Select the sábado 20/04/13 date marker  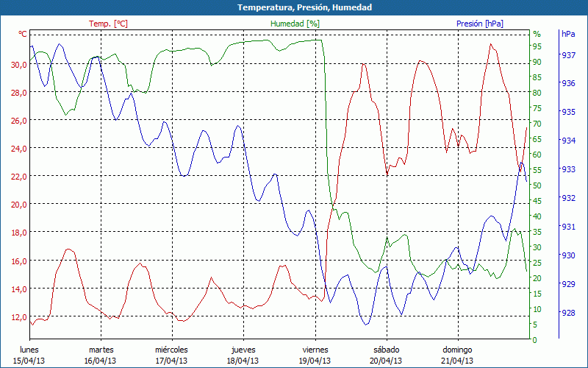pos(386,355)
